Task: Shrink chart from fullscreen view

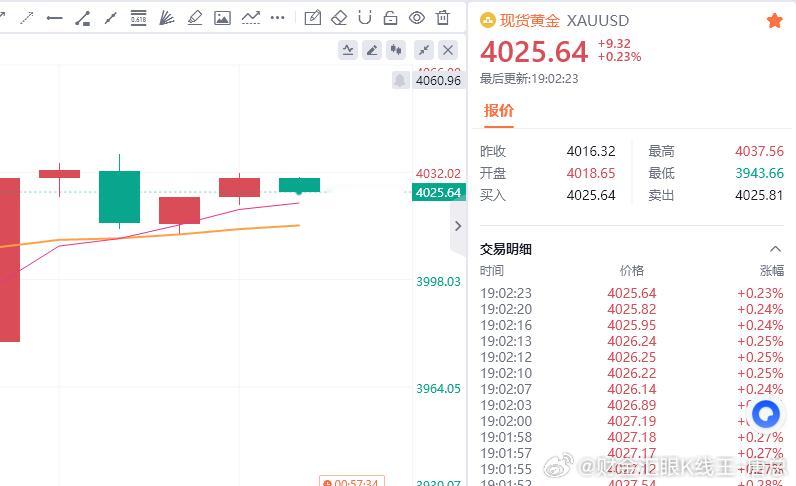Action: 424,50
